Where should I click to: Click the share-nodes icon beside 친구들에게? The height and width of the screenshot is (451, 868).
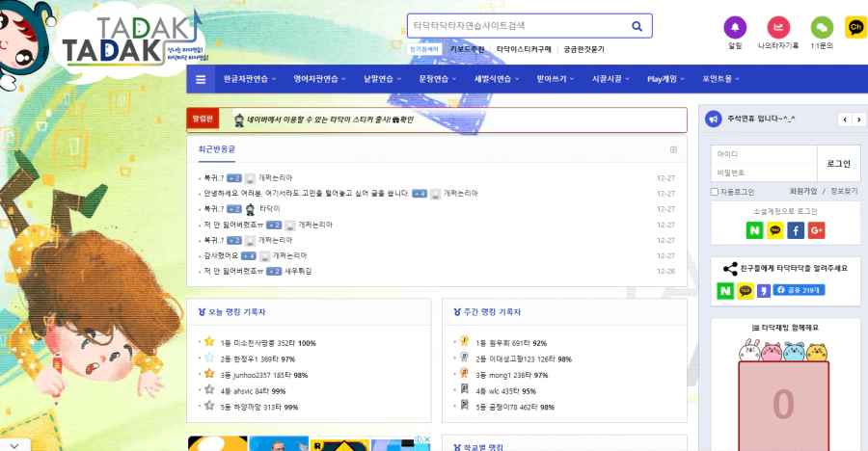[x=730, y=269]
